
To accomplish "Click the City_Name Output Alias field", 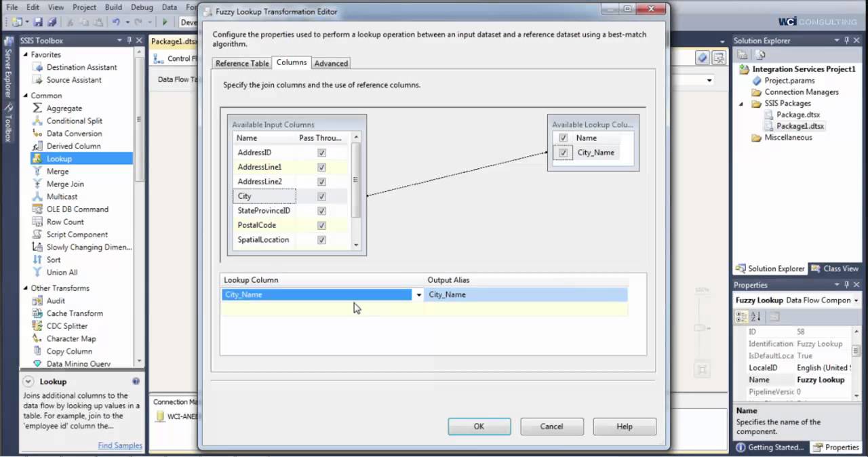I will pyautogui.click(x=526, y=295).
